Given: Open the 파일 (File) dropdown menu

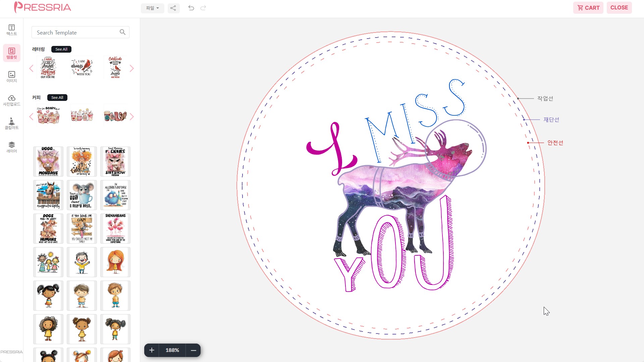Looking at the screenshot, I should click(152, 8).
